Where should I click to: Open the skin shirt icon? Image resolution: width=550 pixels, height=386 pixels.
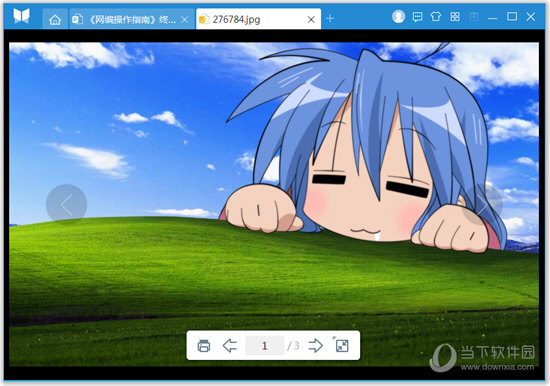(x=436, y=16)
